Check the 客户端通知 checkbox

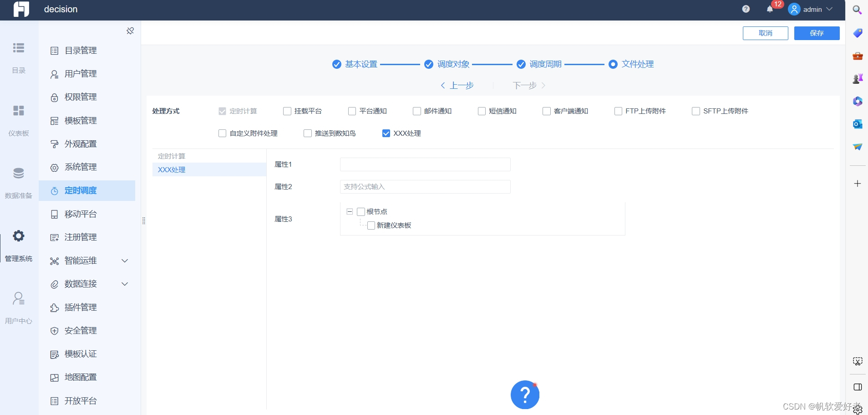[x=547, y=111]
